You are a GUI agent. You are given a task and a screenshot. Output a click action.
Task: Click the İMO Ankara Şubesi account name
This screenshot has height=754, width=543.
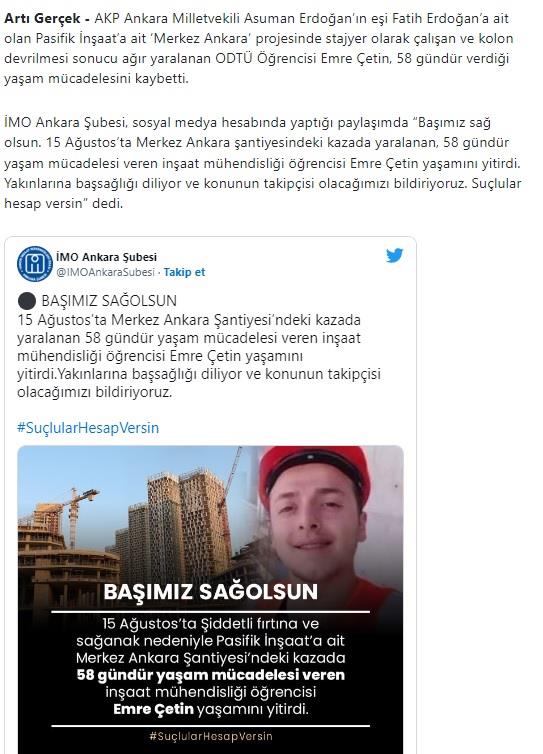pyautogui.click(x=106, y=257)
